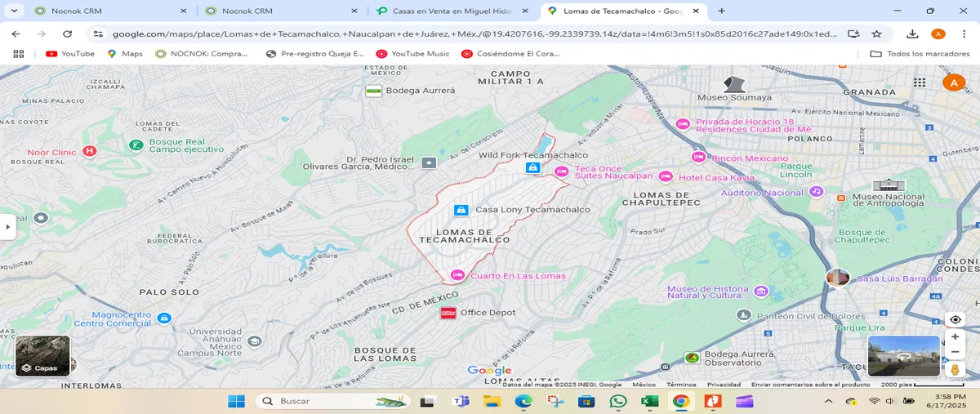
Task: Open the orange Google account avatar on map
Action: coord(953,82)
